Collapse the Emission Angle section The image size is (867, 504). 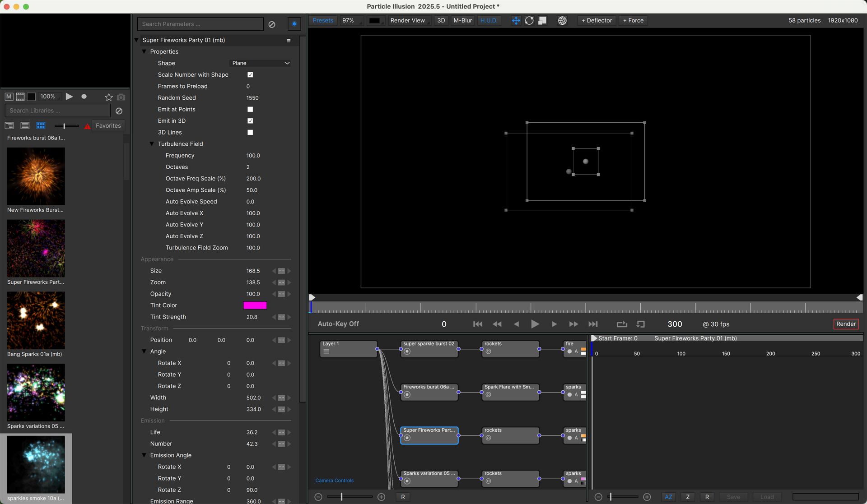coord(144,455)
